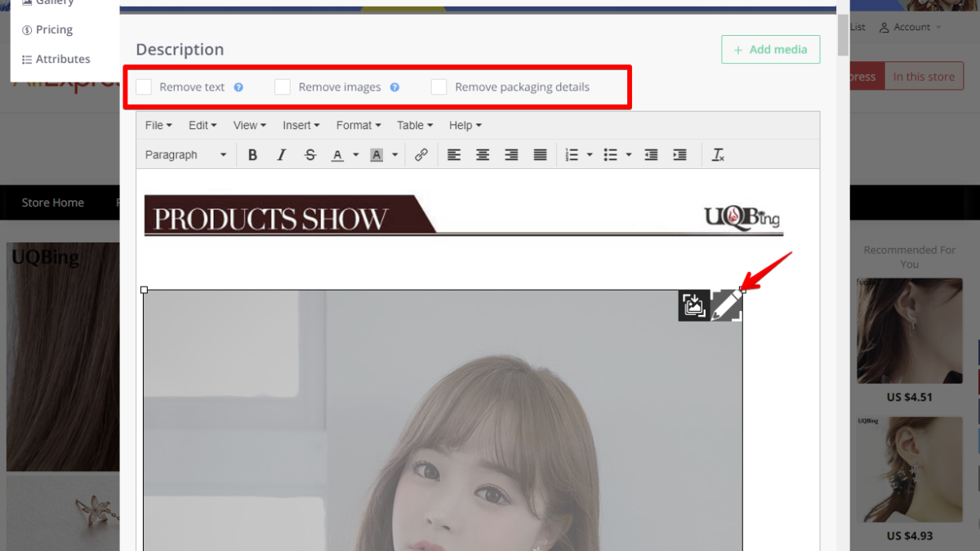
Task: Apply italic formatting
Action: [x=281, y=155]
